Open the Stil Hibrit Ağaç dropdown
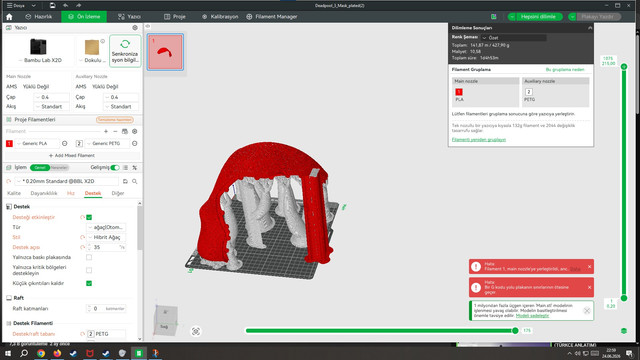 (106, 237)
